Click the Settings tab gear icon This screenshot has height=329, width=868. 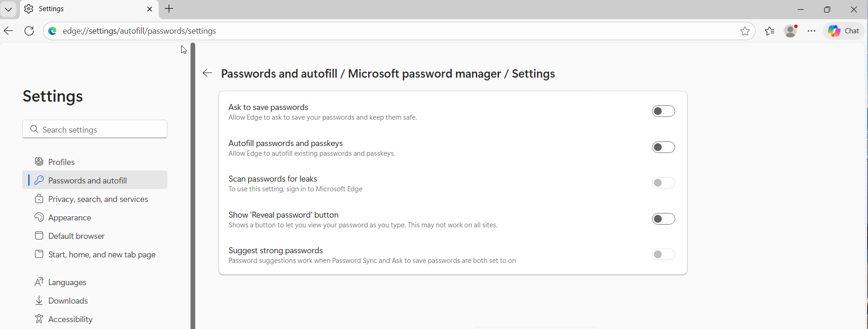[x=29, y=9]
